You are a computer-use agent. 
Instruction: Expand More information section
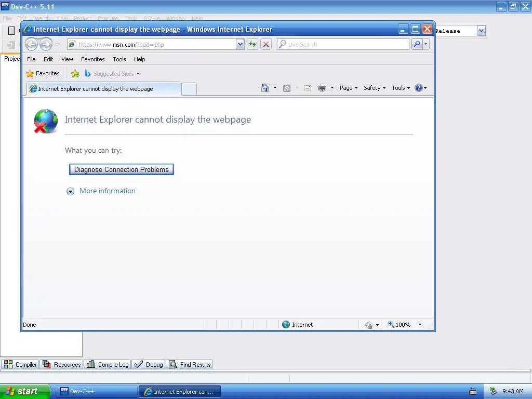70,191
